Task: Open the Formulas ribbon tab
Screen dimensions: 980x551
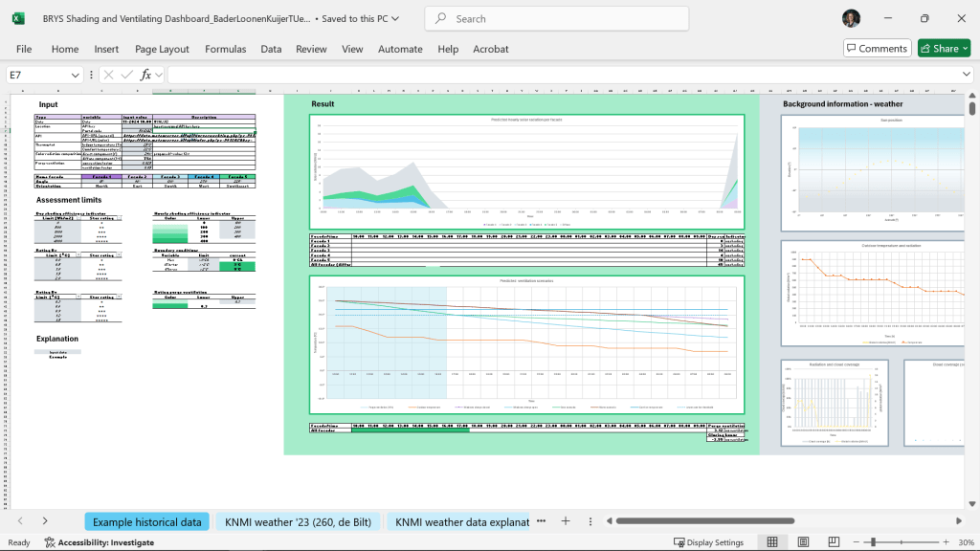Action: click(225, 49)
